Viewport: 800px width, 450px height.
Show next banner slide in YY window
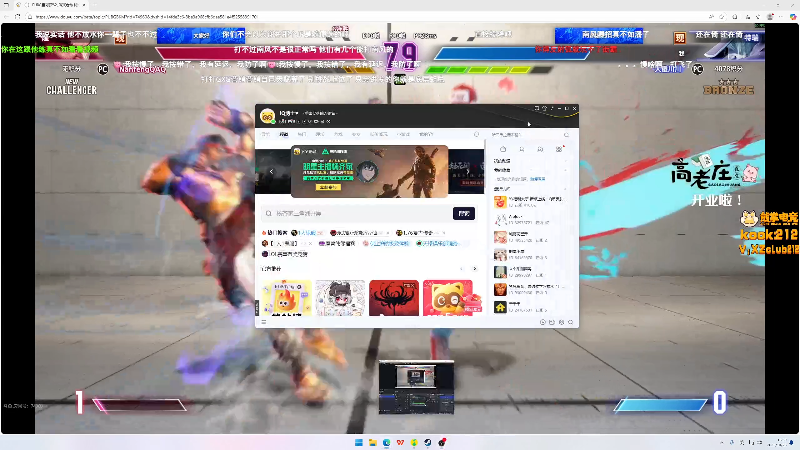click(467, 171)
